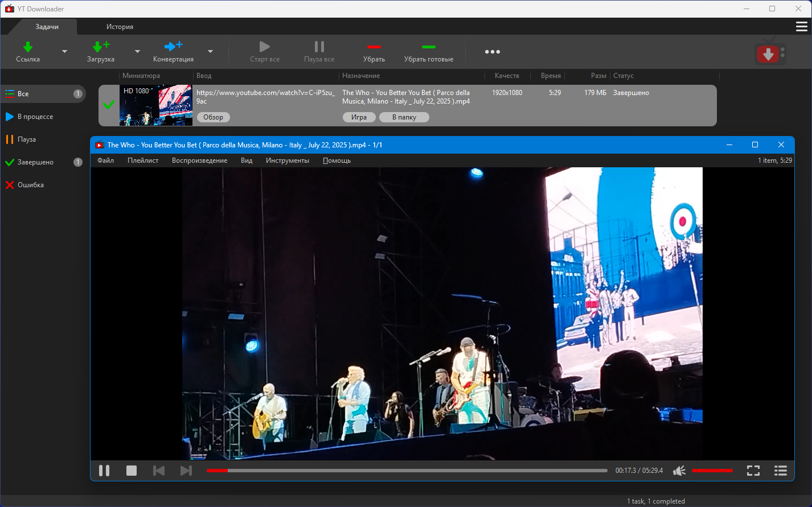The width and height of the screenshot is (812, 507).
Task: Skip to next track in player
Action: click(186, 471)
